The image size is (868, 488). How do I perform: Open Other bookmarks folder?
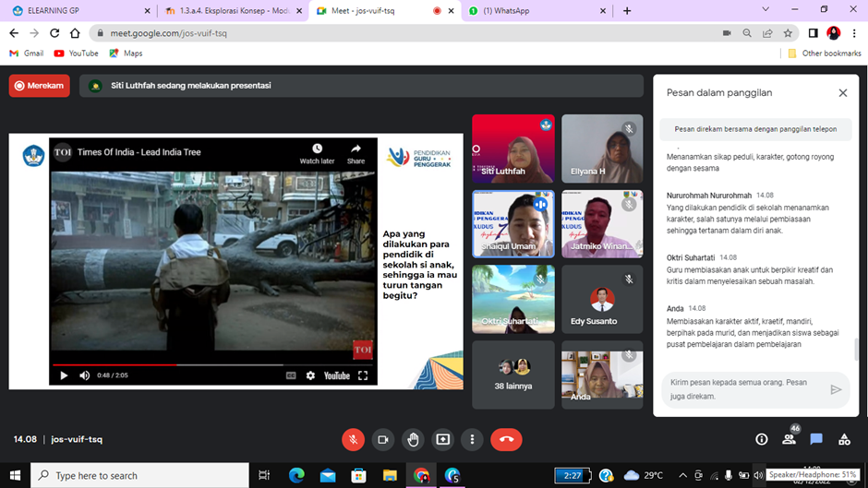pyautogui.click(x=825, y=54)
